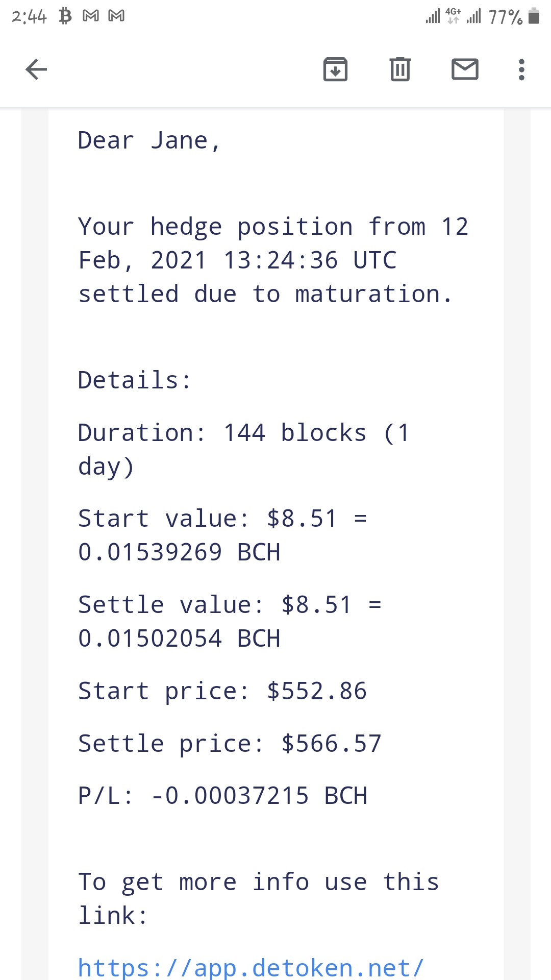Tap the first Gmail notification icon
Viewport: 551px width, 980px height.
coord(91,16)
